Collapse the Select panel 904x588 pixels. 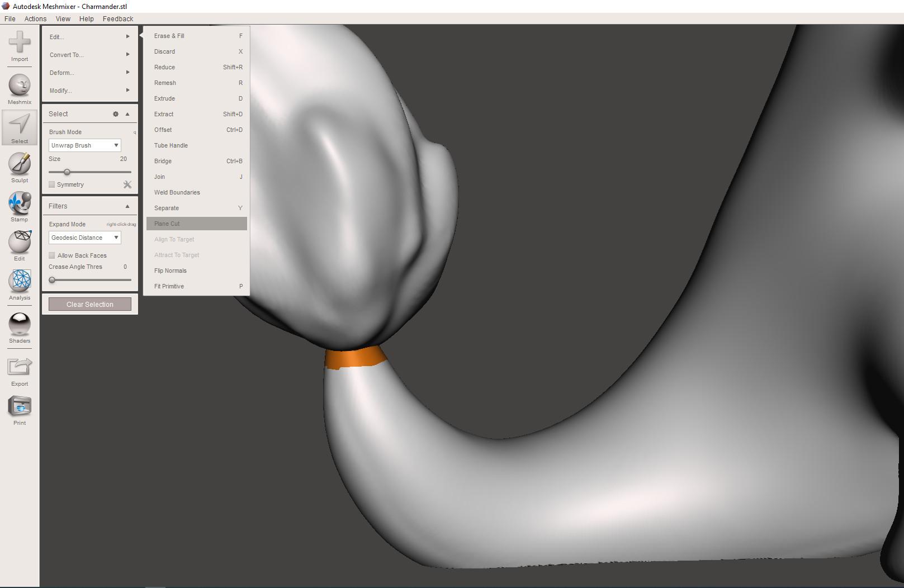(127, 114)
